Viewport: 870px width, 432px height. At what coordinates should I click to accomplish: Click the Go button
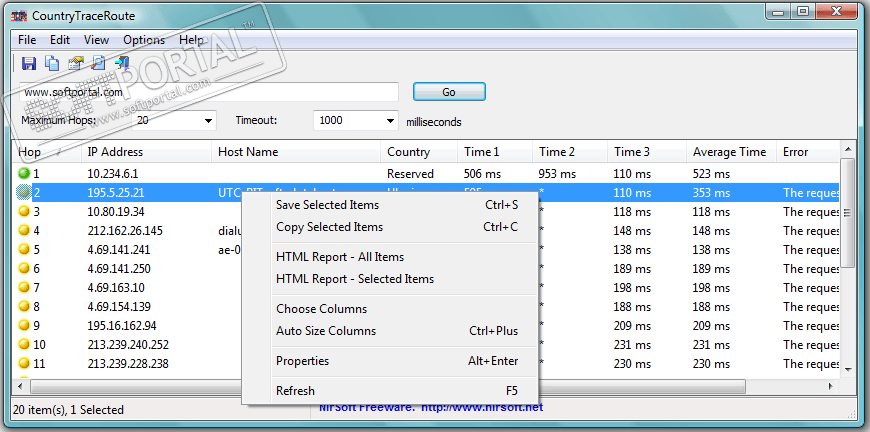(x=449, y=92)
